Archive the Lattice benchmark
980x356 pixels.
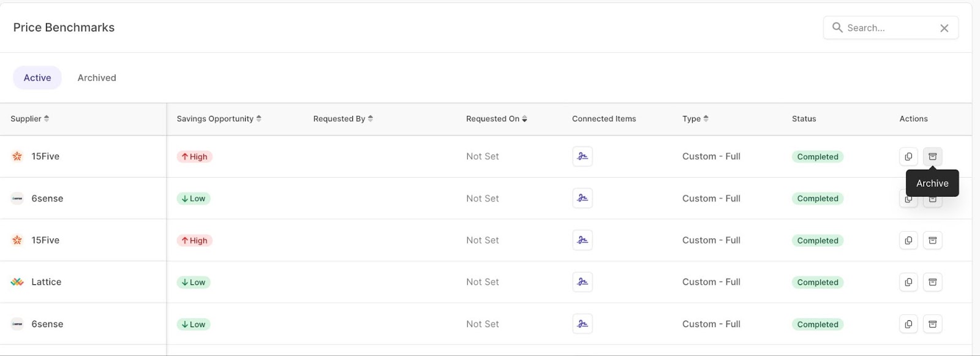click(x=932, y=282)
